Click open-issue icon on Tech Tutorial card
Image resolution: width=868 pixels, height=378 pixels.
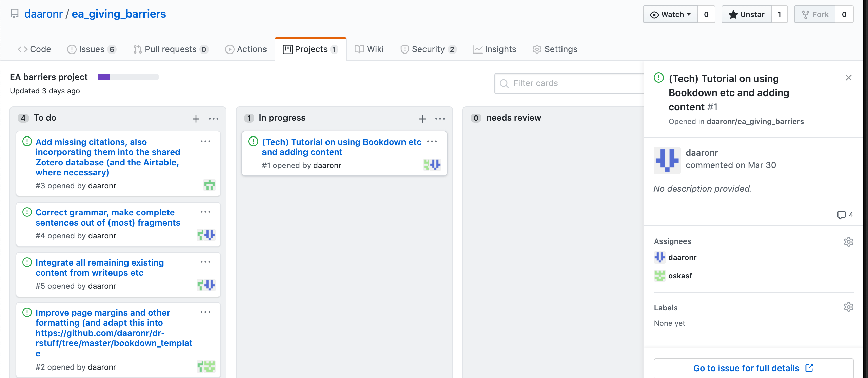click(x=253, y=141)
